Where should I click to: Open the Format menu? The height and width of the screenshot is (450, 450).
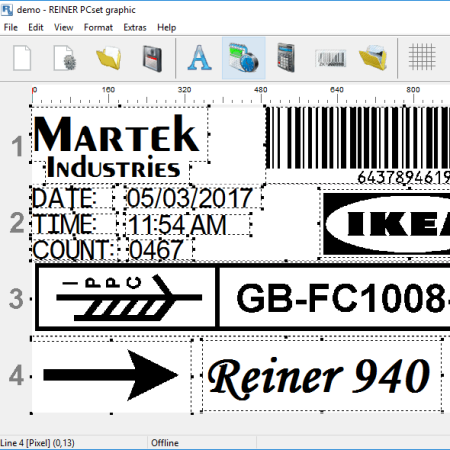click(98, 27)
